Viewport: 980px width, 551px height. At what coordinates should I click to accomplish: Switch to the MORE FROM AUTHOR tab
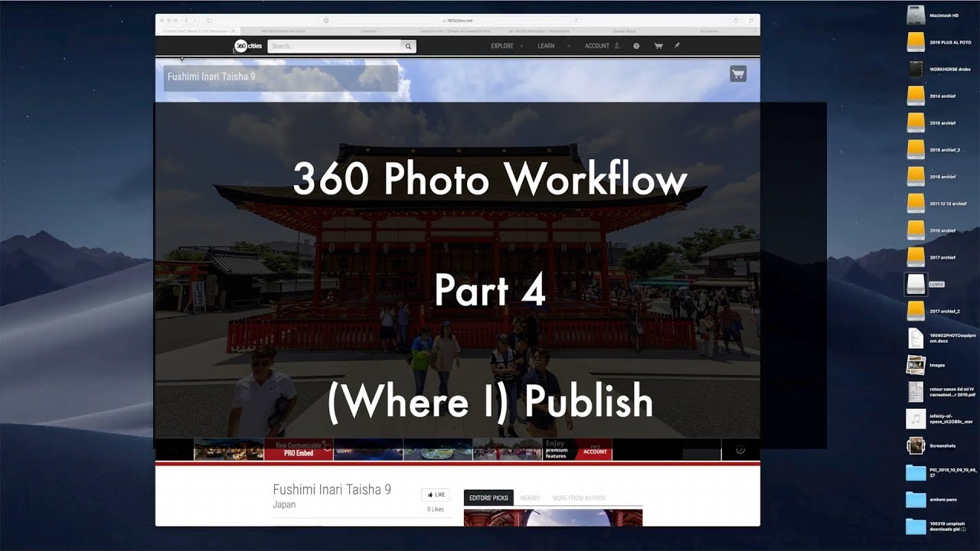coord(579,498)
